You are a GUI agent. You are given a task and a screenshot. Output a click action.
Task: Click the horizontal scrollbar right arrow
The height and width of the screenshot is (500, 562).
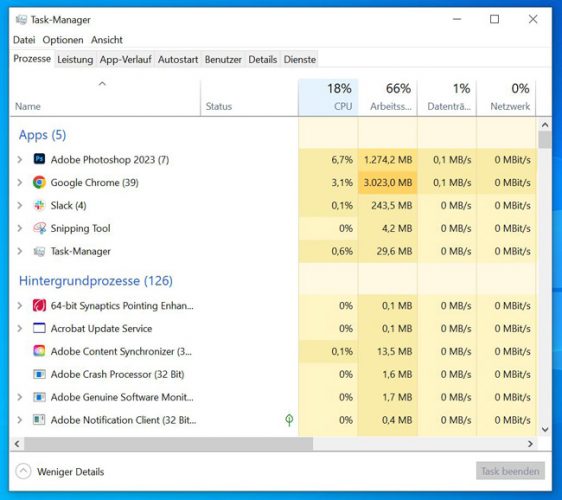tap(530, 444)
